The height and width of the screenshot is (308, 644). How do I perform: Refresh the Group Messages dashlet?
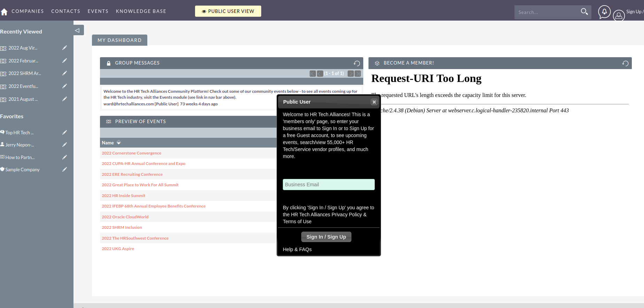tap(357, 63)
